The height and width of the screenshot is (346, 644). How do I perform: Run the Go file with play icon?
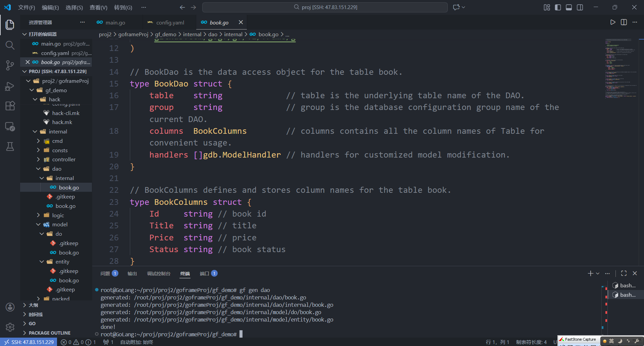click(x=613, y=22)
